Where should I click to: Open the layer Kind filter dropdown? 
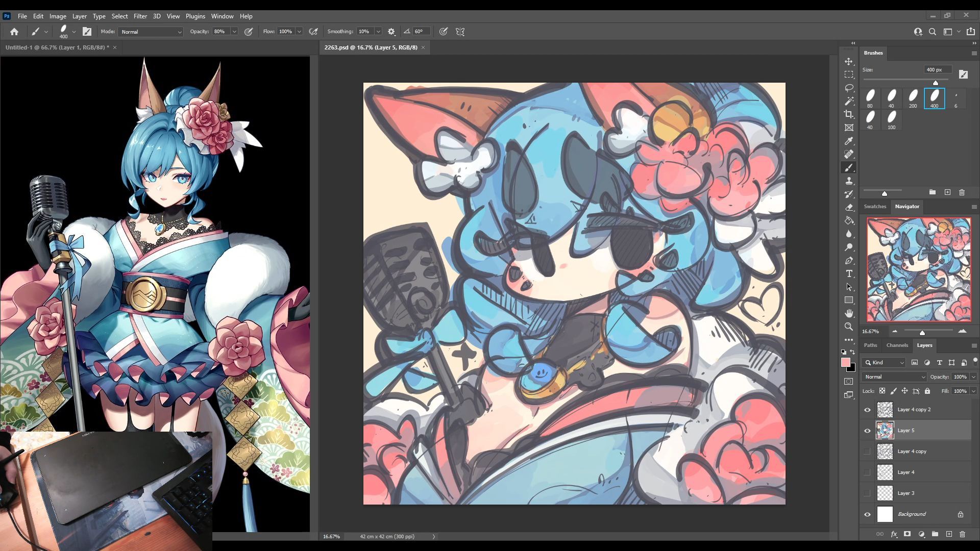coord(884,363)
